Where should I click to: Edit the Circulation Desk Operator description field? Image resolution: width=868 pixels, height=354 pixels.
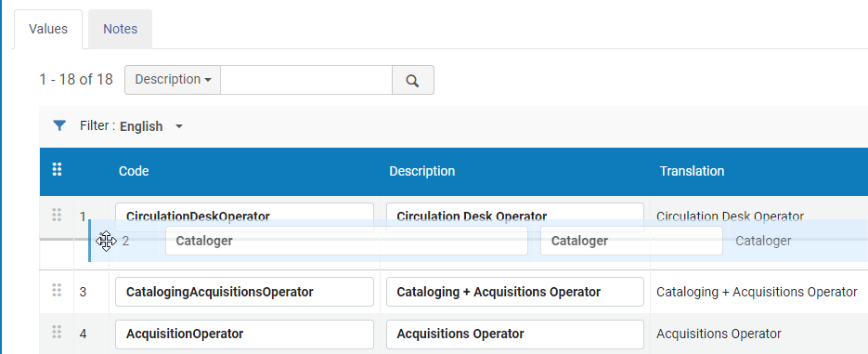(x=515, y=216)
